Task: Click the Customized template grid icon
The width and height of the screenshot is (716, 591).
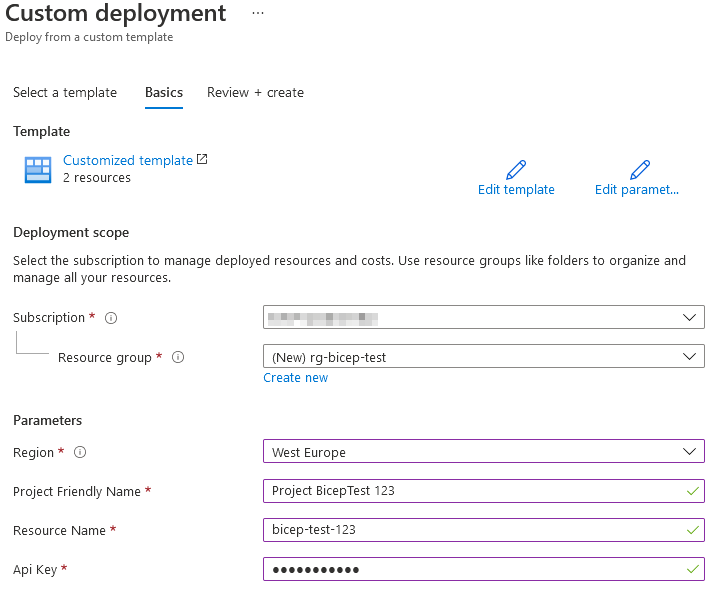Action: click(38, 170)
